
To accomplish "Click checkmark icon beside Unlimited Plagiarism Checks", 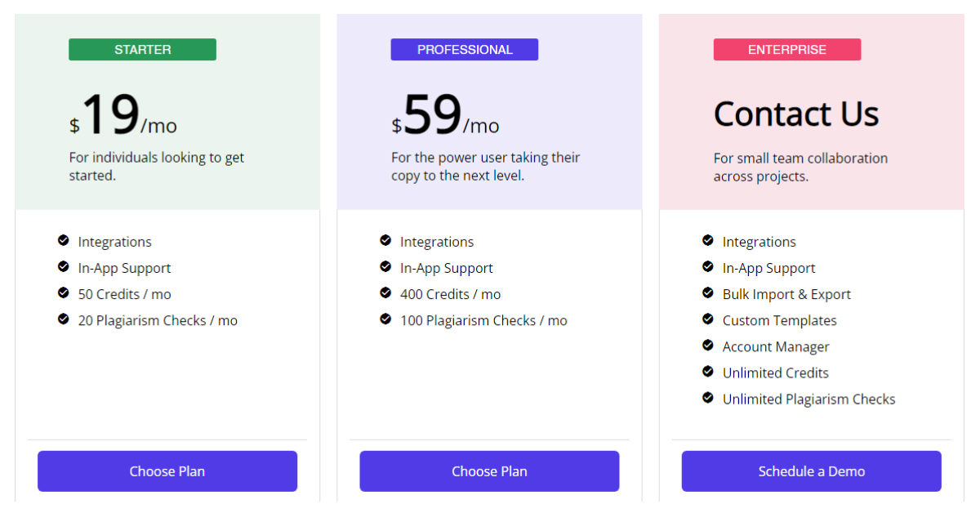I will [708, 398].
